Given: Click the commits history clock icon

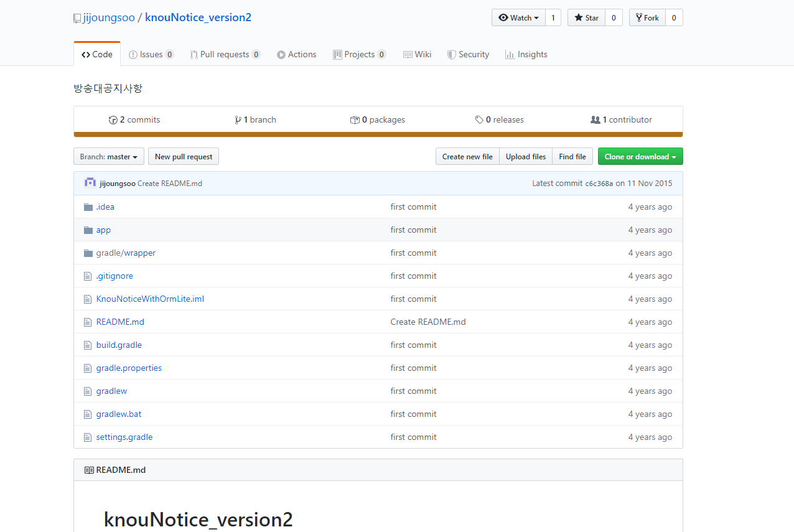Looking at the screenshot, I should pyautogui.click(x=113, y=120).
